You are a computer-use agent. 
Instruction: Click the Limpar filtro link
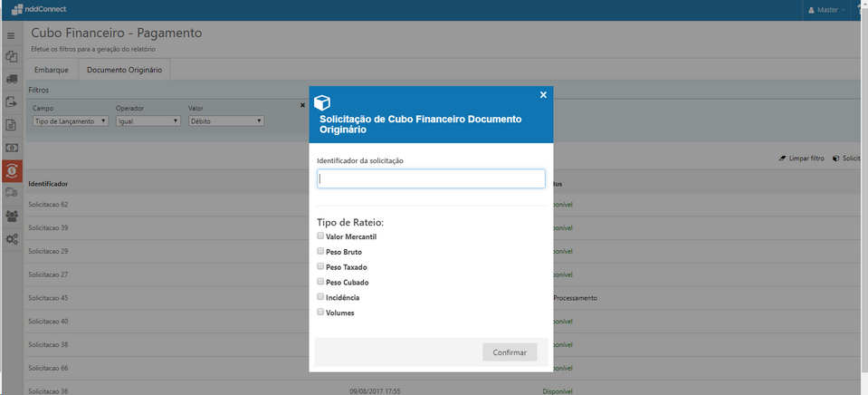pyautogui.click(x=801, y=158)
